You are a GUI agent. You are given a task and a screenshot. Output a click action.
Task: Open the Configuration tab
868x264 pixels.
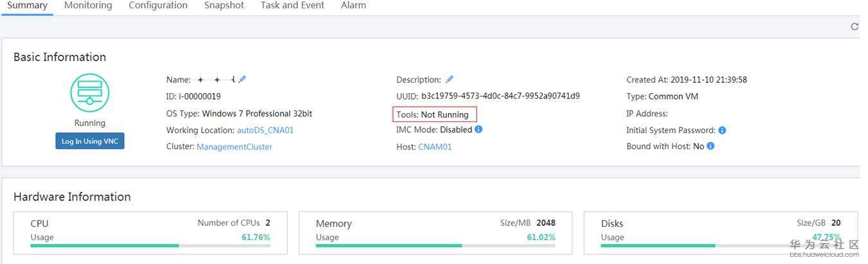[158, 6]
